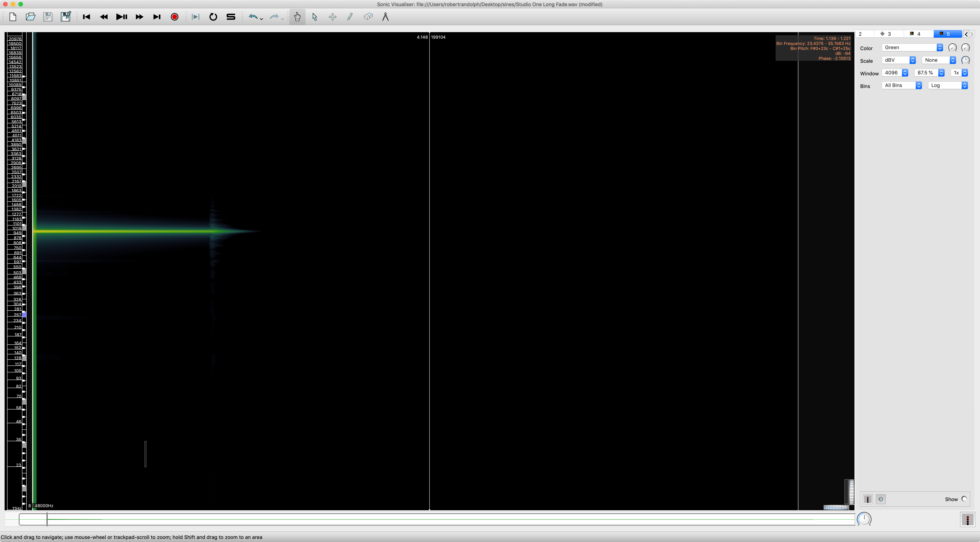Click the Save Session As icon
This screenshot has width=980, height=542.
[x=65, y=17]
